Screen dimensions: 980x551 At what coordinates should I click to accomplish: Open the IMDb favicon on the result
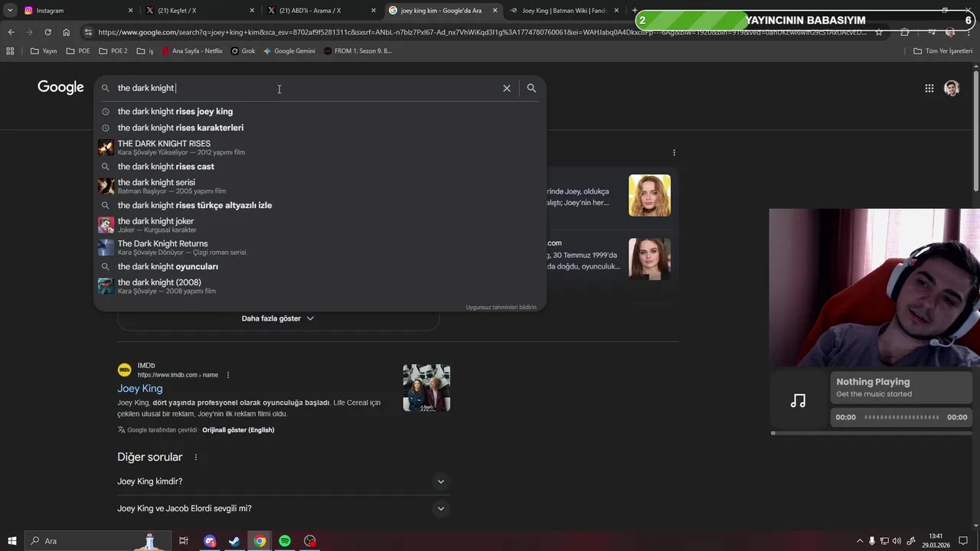(x=124, y=370)
